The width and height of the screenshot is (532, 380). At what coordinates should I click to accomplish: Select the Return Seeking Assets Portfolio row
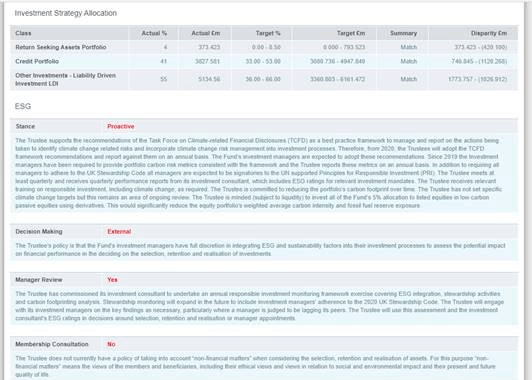point(264,47)
